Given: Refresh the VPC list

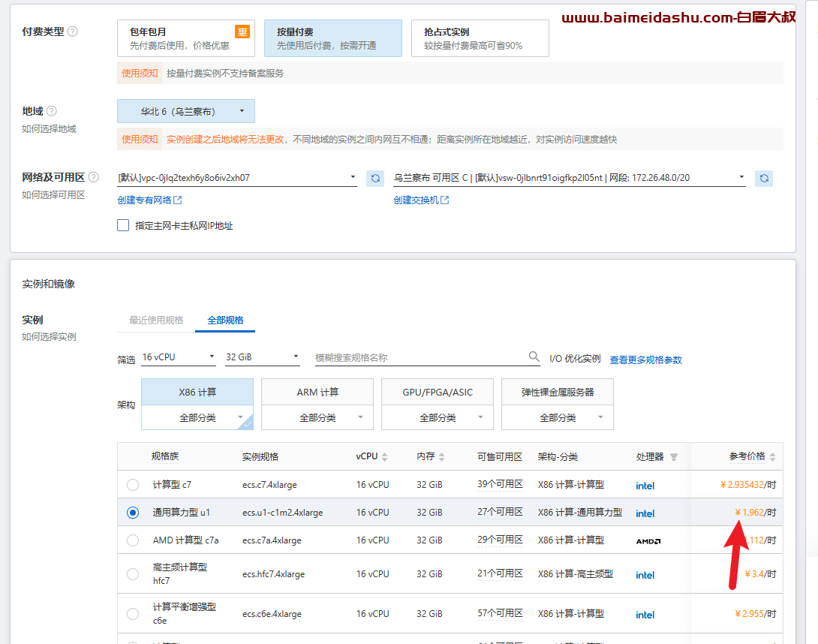Looking at the screenshot, I should pyautogui.click(x=375, y=179).
